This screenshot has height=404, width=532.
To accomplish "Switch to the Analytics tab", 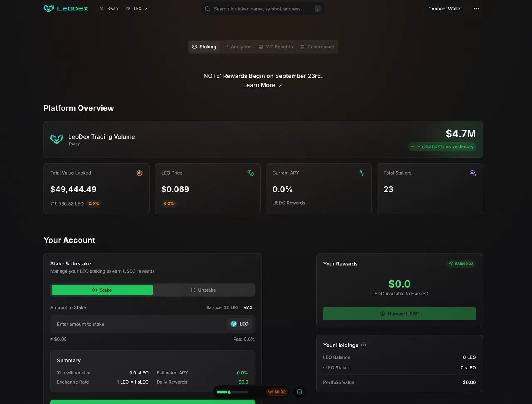I will click(x=237, y=47).
